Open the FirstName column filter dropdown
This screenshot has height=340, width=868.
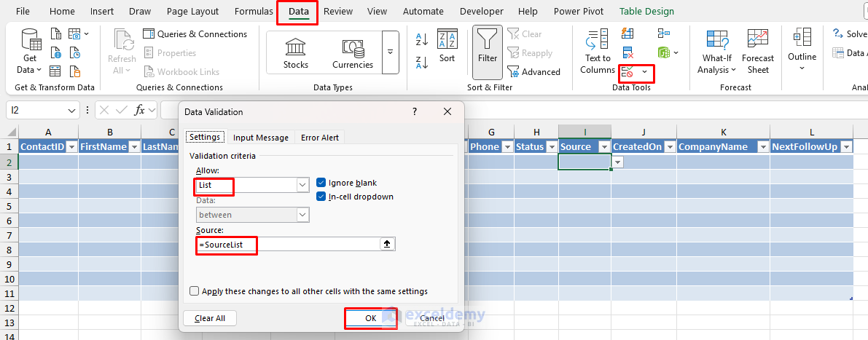click(133, 147)
